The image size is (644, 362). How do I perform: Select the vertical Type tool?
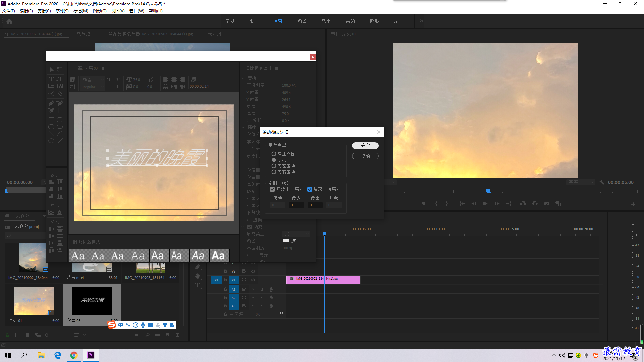(60, 79)
